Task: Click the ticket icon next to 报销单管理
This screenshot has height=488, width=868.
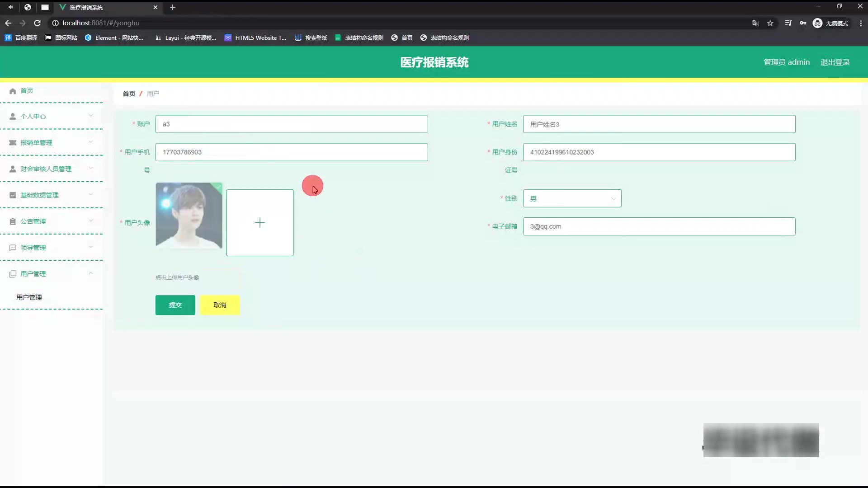Action: tap(13, 143)
